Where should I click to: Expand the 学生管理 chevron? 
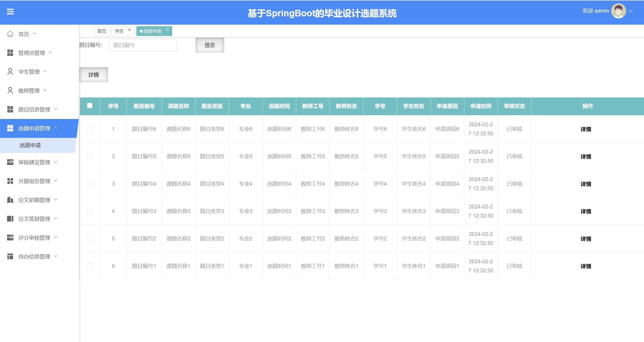click(x=45, y=71)
